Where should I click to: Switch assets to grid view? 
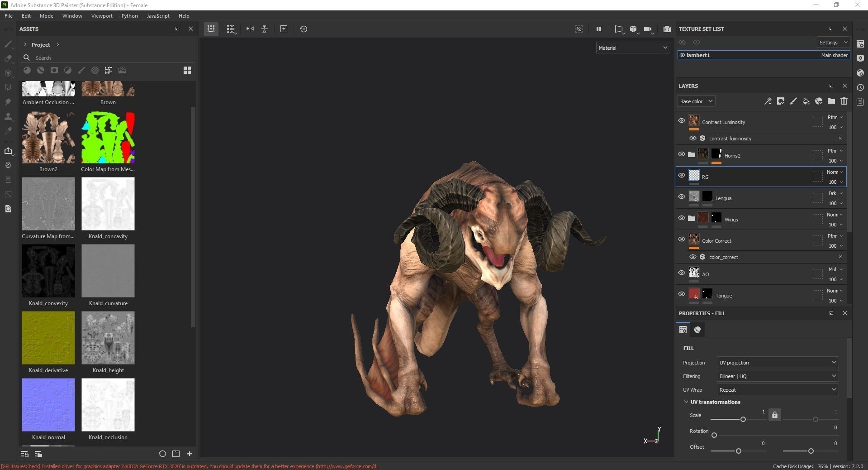tap(187, 70)
